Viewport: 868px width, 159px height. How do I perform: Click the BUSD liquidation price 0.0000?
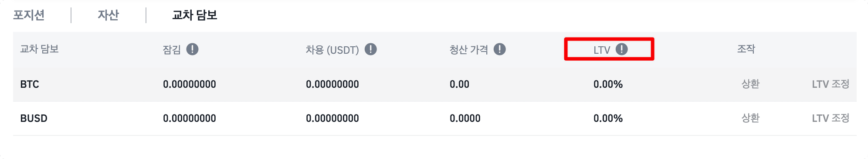click(465, 118)
